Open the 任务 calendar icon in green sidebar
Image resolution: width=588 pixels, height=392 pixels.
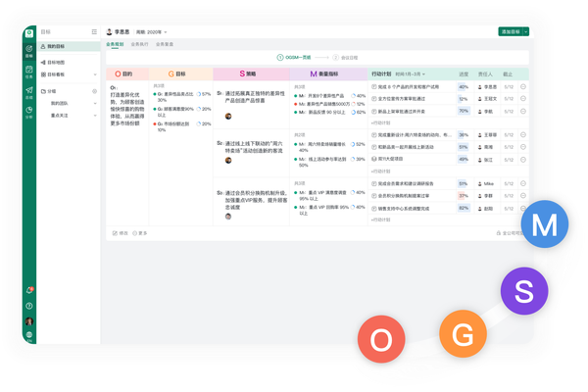tap(29, 72)
